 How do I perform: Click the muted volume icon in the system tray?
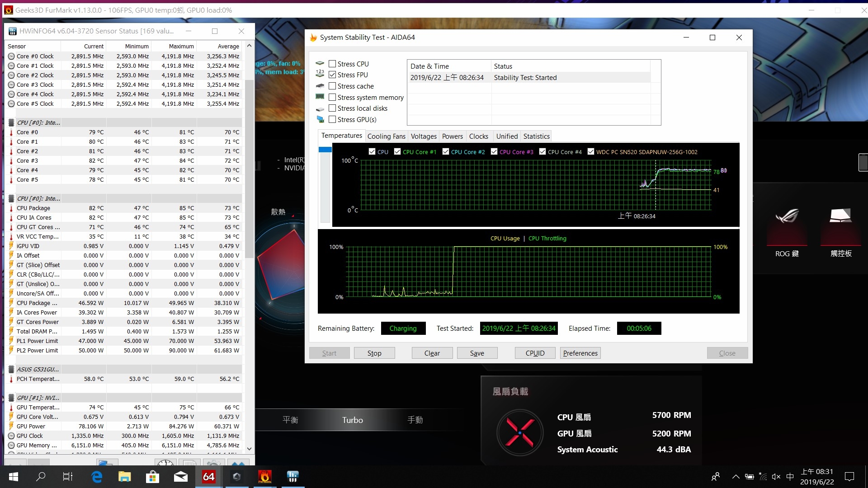[776, 477]
